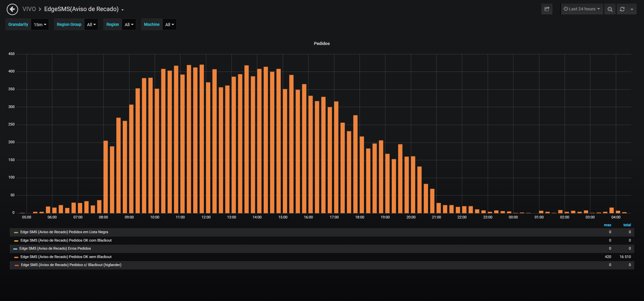The height and width of the screenshot is (301, 644).
Task: Go back using the arrow circle icon
Action: [x=12, y=9]
